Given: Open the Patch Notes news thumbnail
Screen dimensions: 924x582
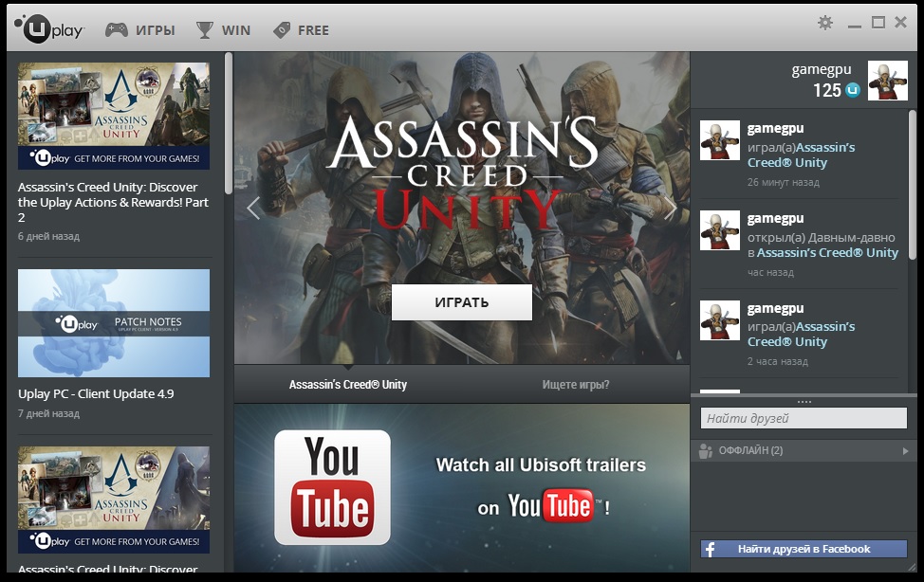Looking at the screenshot, I should point(114,323).
